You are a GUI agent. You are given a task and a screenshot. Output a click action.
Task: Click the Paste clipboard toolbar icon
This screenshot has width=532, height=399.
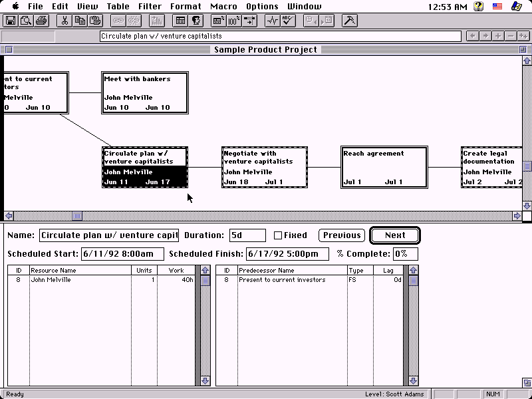click(x=95, y=21)
